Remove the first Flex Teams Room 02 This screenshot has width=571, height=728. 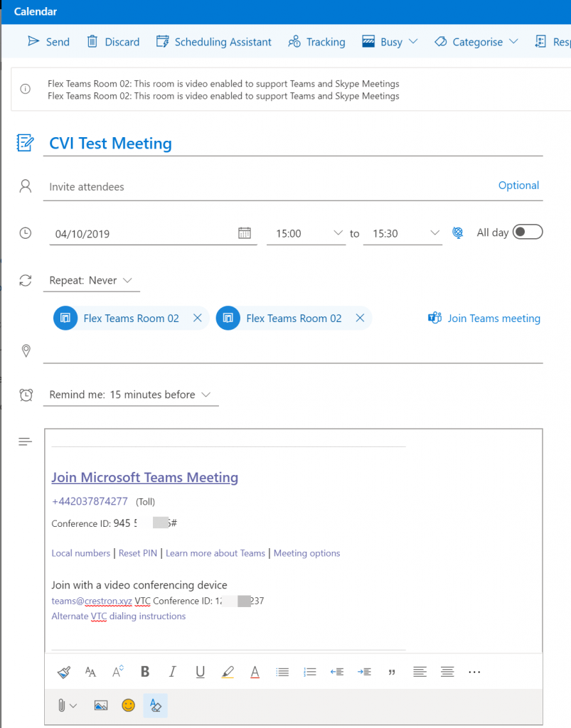pos(197,318)
